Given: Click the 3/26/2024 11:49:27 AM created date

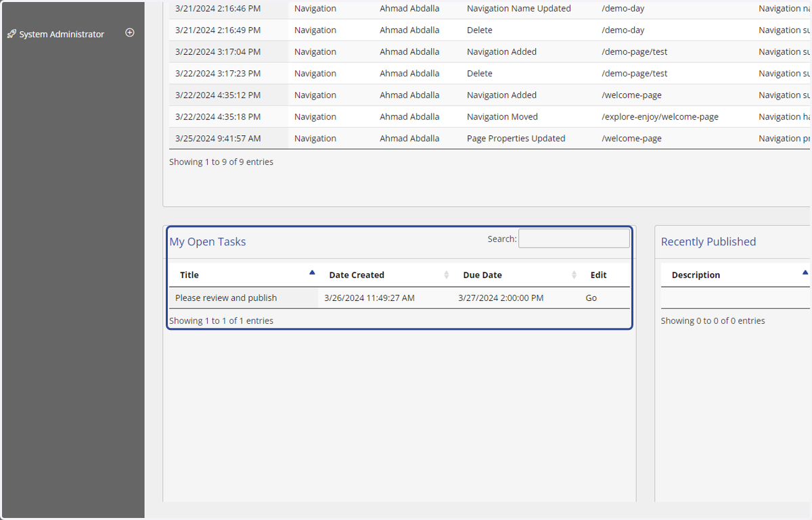Looking at the screenshot, I should coord(369,298).
